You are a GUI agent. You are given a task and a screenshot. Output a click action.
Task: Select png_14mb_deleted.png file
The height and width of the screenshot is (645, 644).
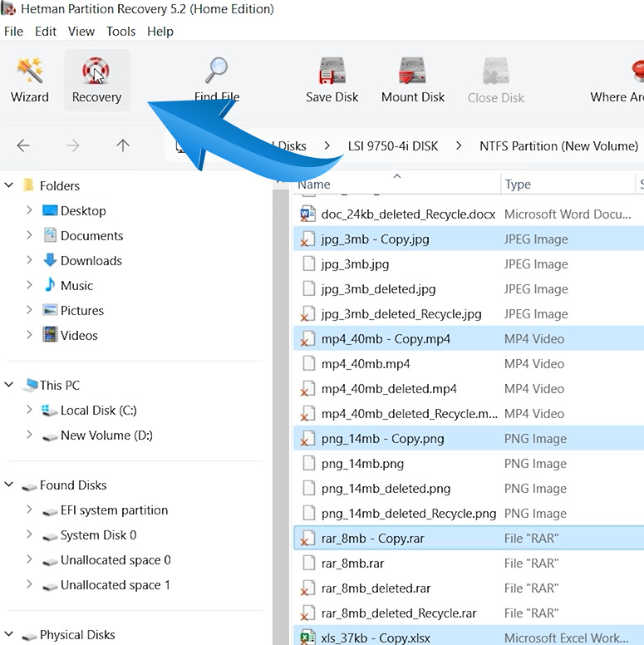point(469,488)
